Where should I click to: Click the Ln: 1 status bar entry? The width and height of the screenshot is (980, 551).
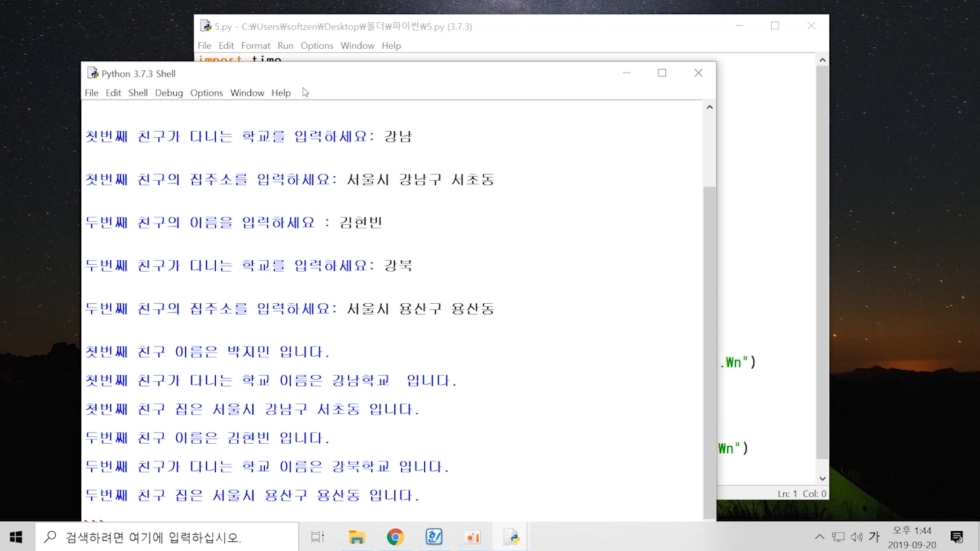coord(787,494)
